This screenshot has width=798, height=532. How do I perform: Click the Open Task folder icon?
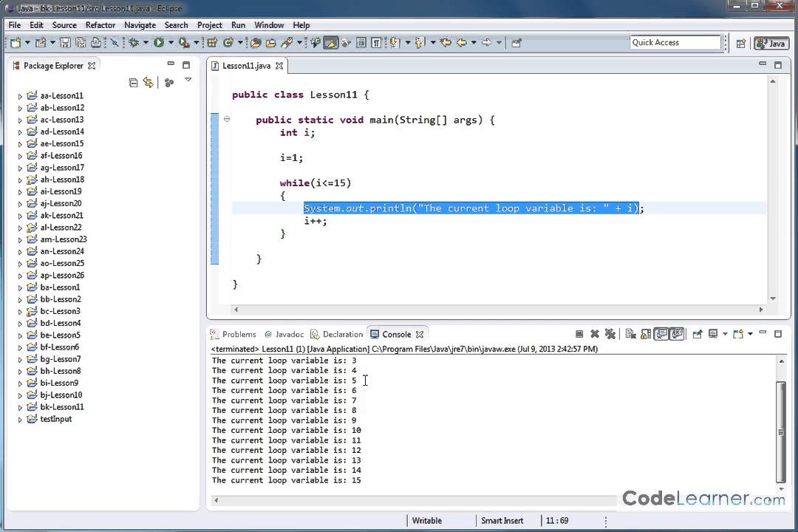270,43
